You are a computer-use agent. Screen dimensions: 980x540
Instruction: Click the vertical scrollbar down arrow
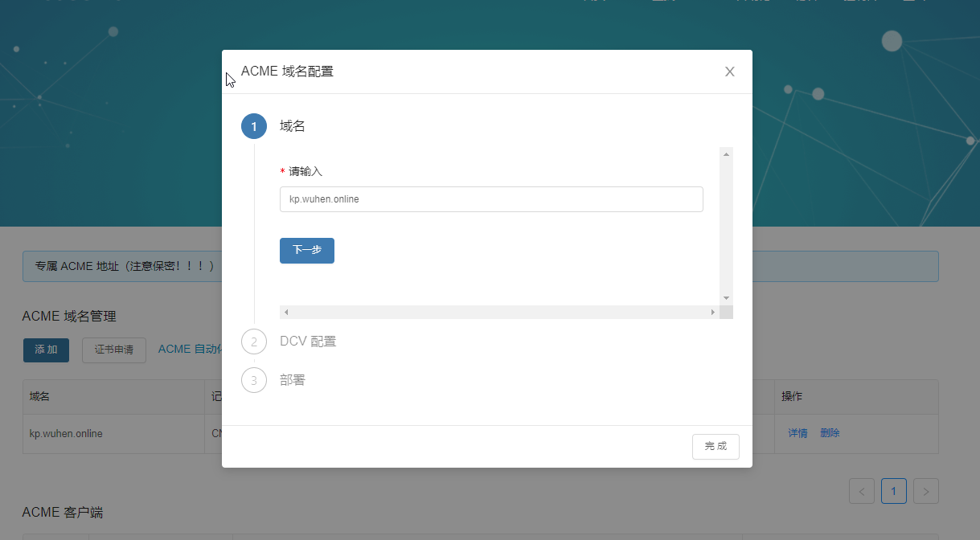(x=726, y=298)
